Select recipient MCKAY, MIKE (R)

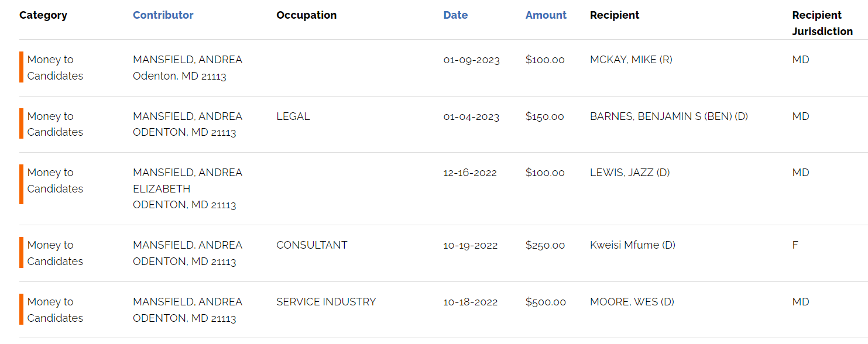point(630,60)
